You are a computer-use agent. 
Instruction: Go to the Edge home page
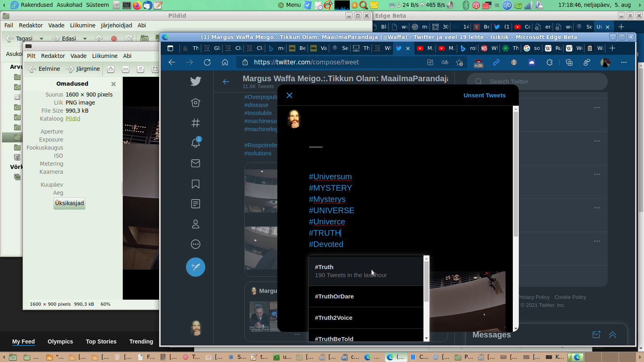pos(225,62)
